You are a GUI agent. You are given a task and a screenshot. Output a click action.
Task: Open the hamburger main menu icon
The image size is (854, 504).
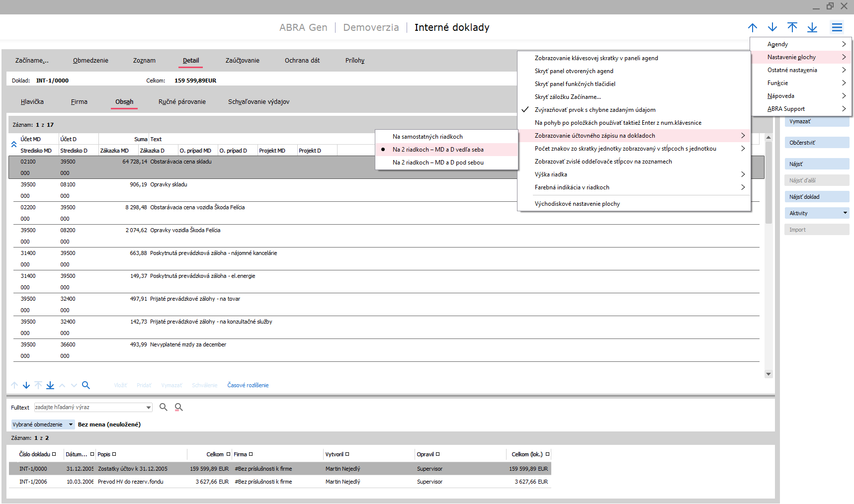pyautogui.click(x=837, y=27)
